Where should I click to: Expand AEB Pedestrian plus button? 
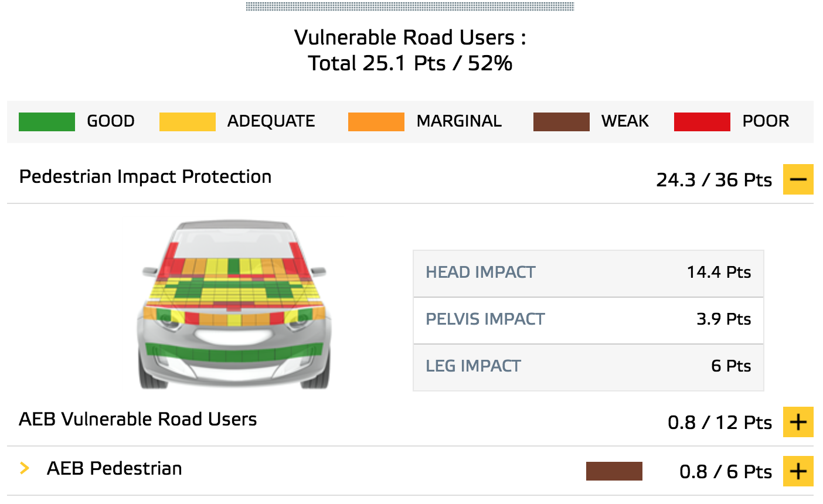click(x=798, y=471)
